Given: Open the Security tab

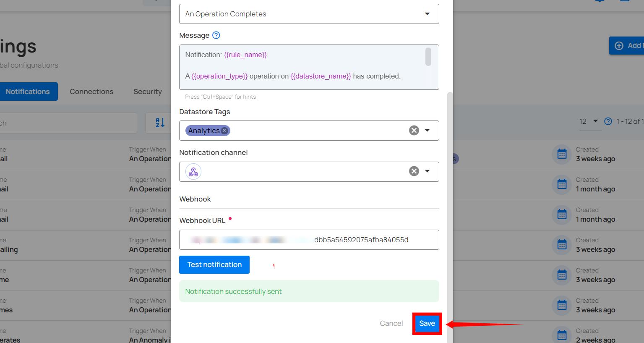Looking at the screenshot, I should [148, 92].
